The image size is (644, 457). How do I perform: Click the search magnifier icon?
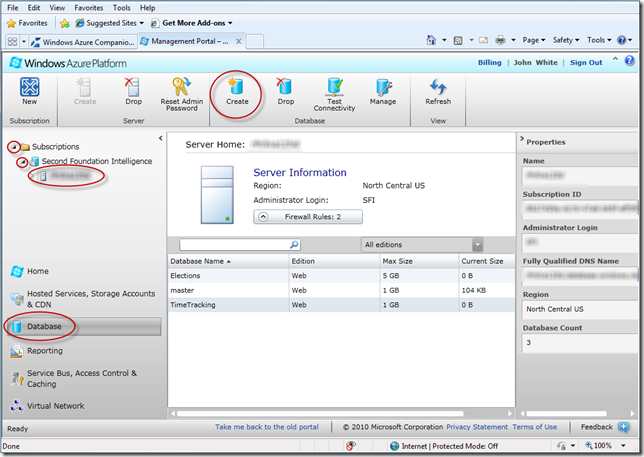(294, 245)
